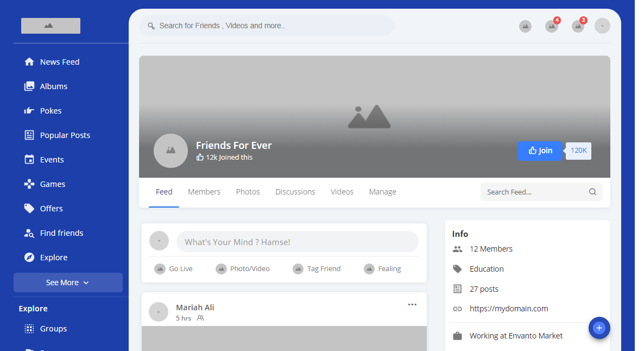Open notifications icon with badge 4
This screenshot has width=644, height=351.
(552, 26)
